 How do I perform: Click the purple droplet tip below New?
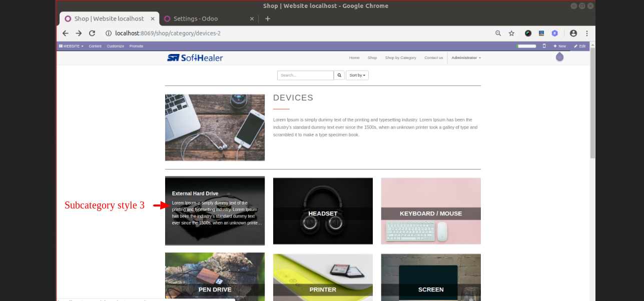tap(559, 57)
